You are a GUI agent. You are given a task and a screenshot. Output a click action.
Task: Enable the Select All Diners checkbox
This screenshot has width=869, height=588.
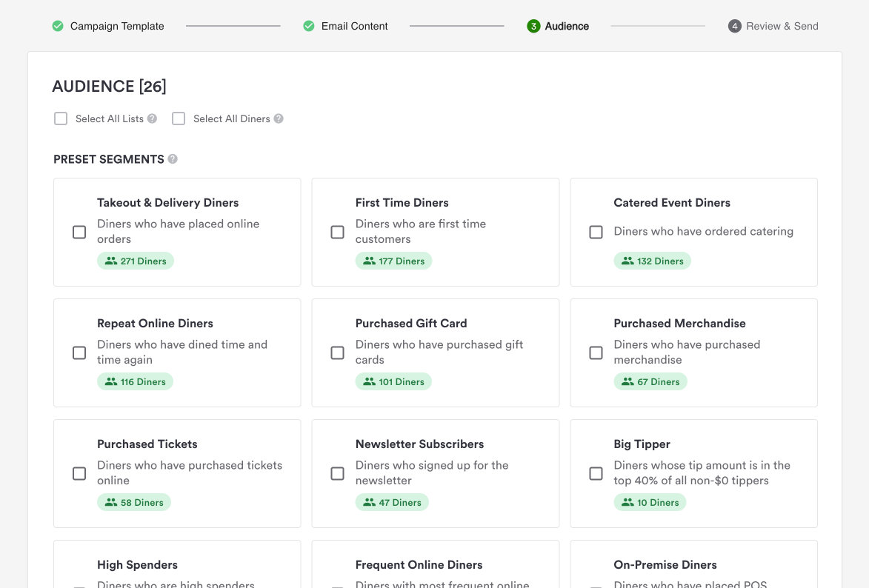[179, 118]
